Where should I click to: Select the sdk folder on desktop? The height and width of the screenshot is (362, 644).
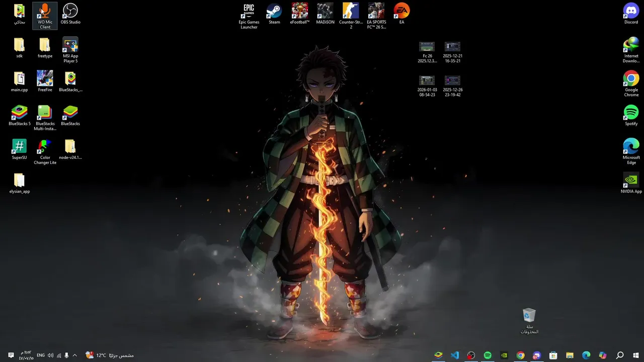click(x=19, y=48)
